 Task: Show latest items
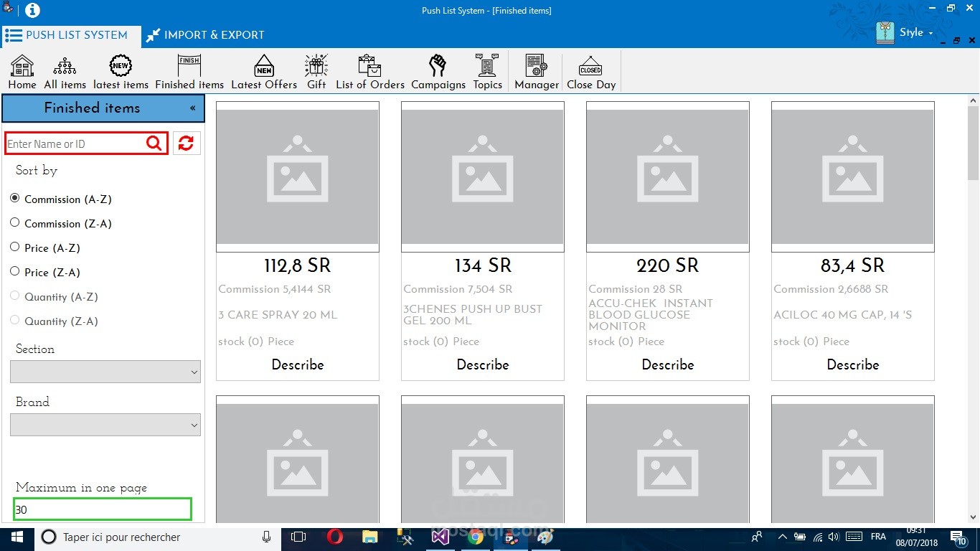121,72
